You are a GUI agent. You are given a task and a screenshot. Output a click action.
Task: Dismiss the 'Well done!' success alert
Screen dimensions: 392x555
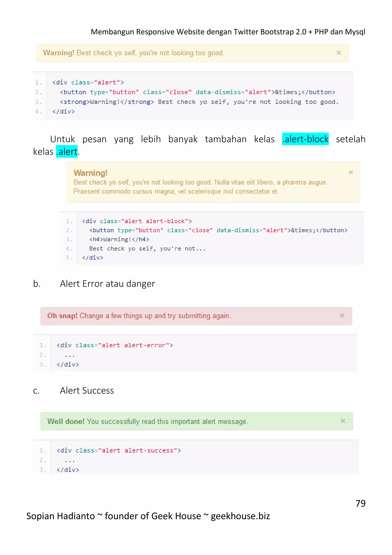pos(343,421)
